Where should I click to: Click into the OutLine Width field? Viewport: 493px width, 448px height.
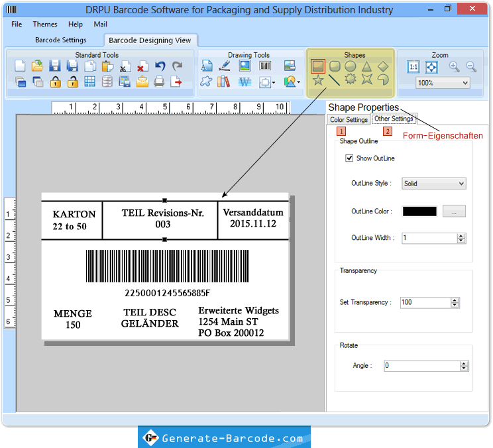429,238
